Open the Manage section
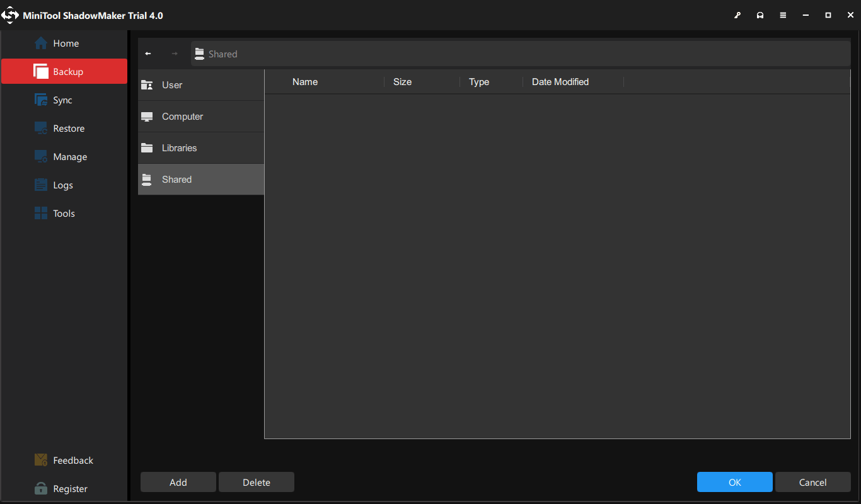Image resolution: width=861 pixels, height=504 pixels. click(69, 157)
